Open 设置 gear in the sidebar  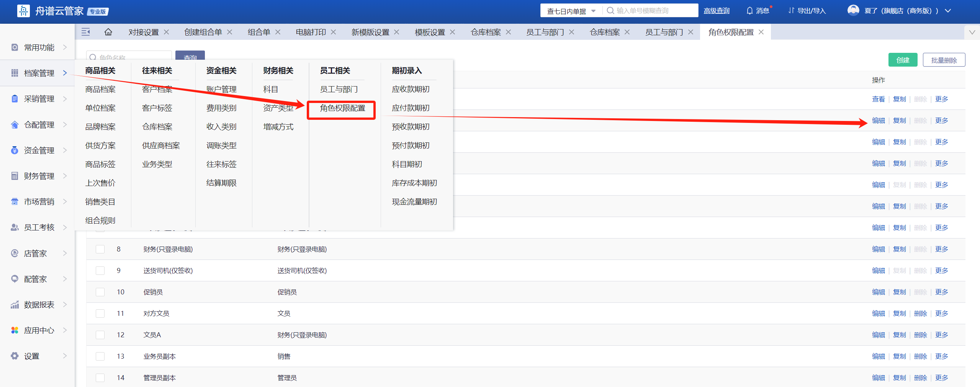pos(15,356)
